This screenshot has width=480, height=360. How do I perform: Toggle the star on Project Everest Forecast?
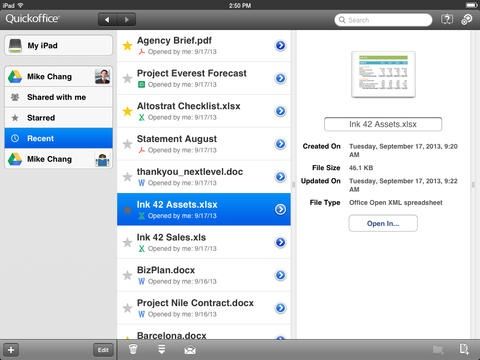[127, 78]
